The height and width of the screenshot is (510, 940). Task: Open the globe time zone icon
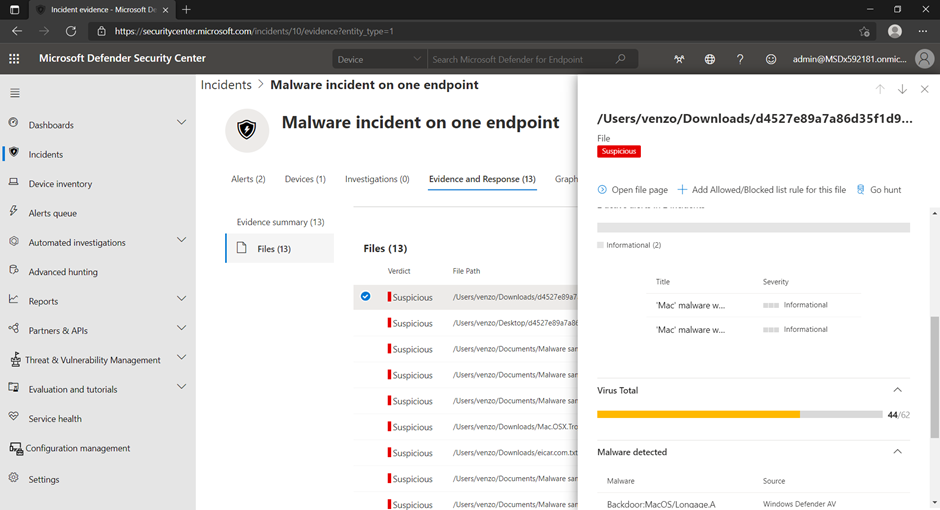709,59
